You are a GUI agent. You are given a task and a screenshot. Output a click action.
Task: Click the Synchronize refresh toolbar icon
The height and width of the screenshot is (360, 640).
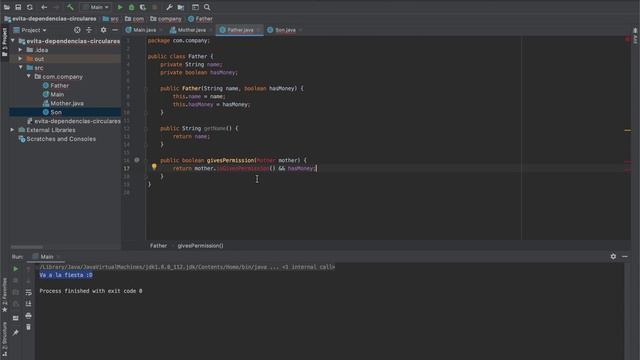[29, 7]
